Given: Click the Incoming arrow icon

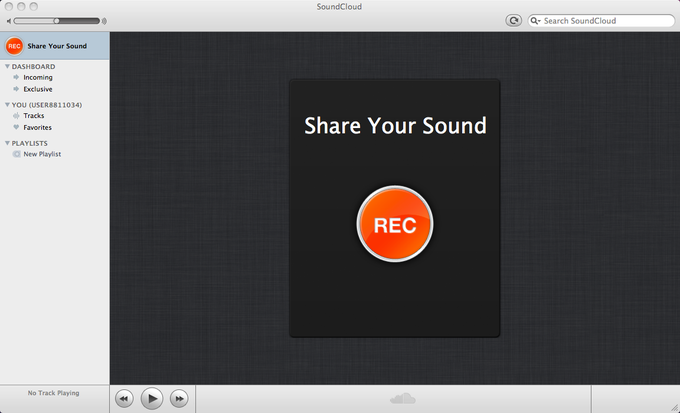Looking at the screenshot, I should pyautogui.click(x=16, y=77).
